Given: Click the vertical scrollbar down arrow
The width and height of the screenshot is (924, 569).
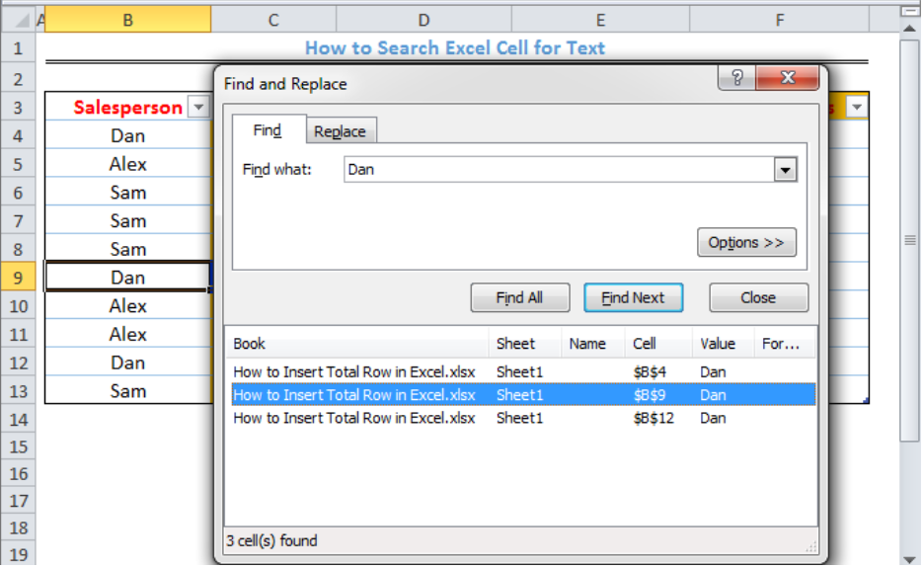Looking at the screenshot, I should (910, 559).
